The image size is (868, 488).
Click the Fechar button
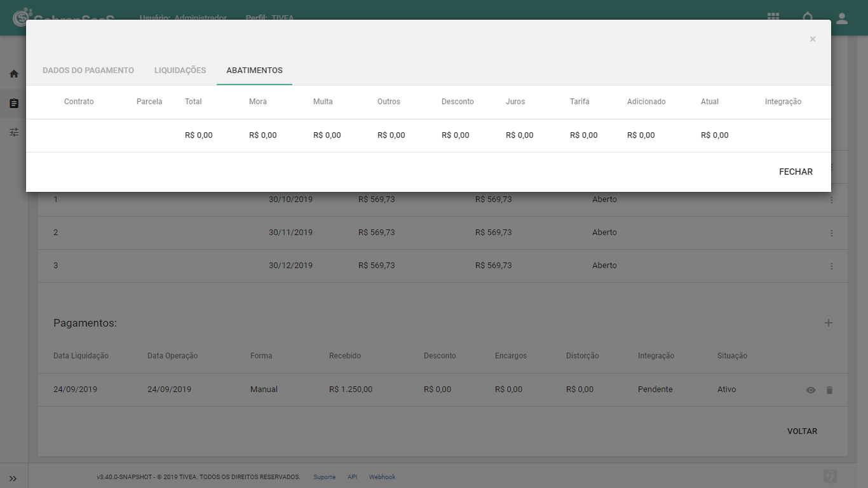pos(796,172)
